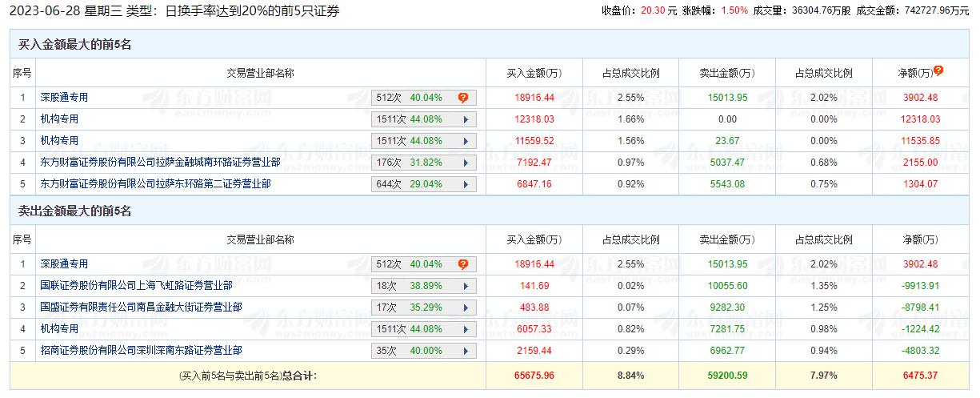Screen dimensions: 980x398
Task: Click the arrow icon beside 17次 35.29%
Action: coord(465,308)
